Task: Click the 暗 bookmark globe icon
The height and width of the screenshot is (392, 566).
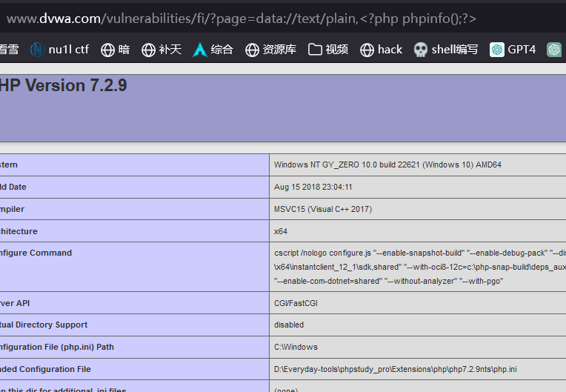Action: 108,50
